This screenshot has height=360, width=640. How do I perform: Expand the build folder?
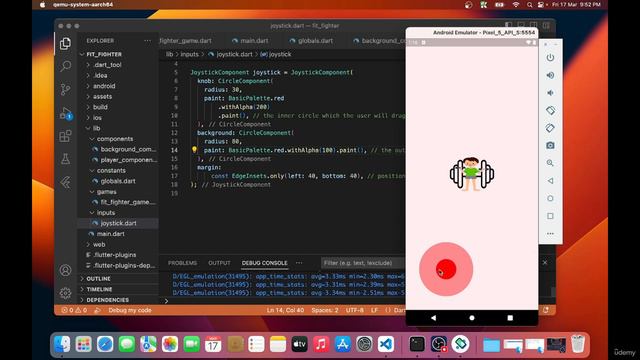[x=100, y=107]
